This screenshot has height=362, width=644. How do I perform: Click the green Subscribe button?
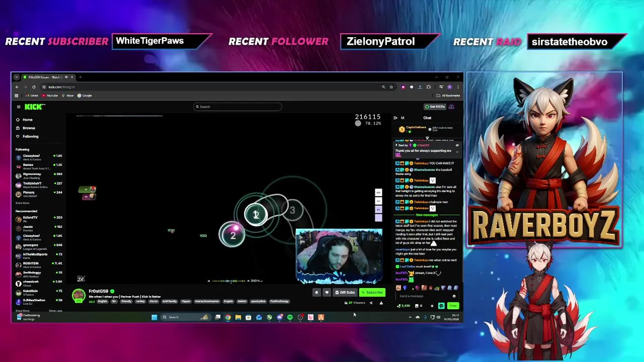[372, 292]
